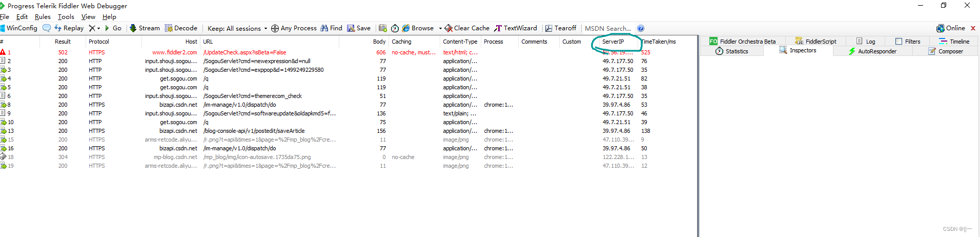Switch to Filters tab
The height and width of the screenshot is (237, 980).
908,42
